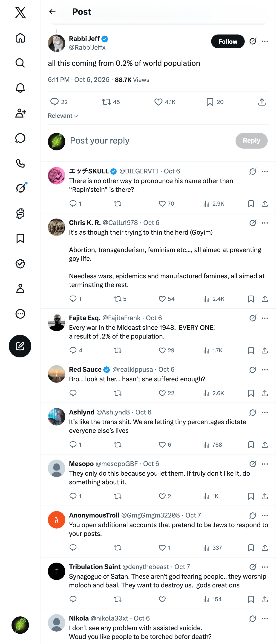The width and height of the screenshot is (276, 644).
Task: Open the Grok icon in the sidebar
Action: click(20, 188)
